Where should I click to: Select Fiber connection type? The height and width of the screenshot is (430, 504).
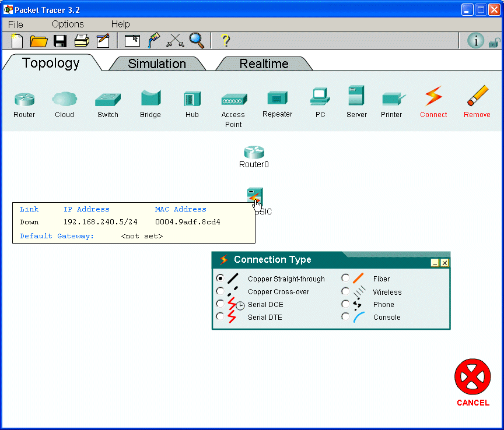click(345, 278)
